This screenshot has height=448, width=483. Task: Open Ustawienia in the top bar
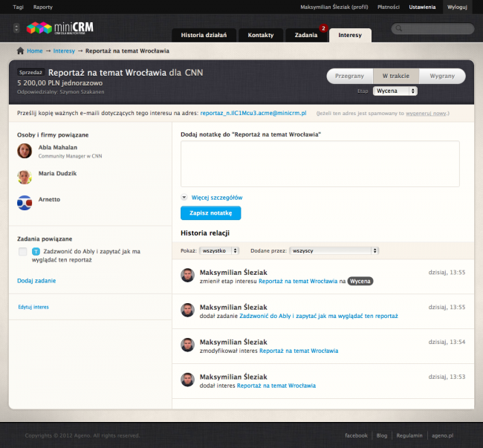coord(422,7)
